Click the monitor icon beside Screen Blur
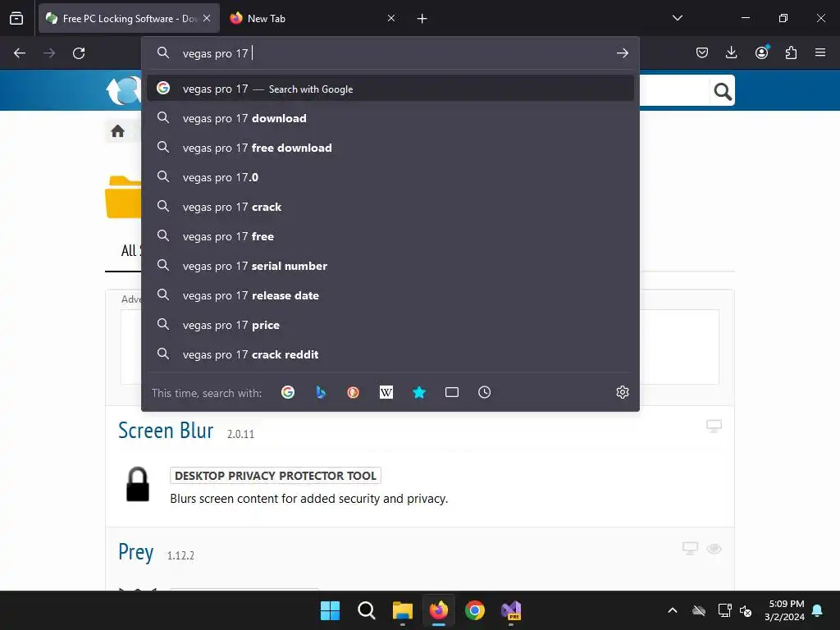Viewport: 840px width, 630px height. [714, 426]
